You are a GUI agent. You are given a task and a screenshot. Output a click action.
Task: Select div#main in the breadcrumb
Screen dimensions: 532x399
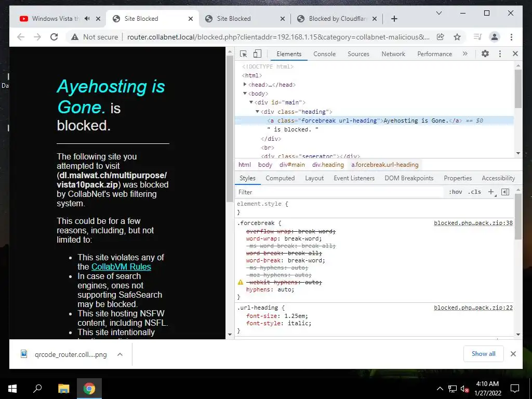(x=292, y=165)
